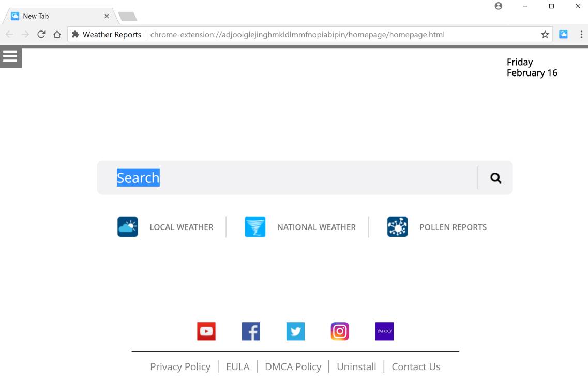Bookmark this page with the star
Image resolution: width=588 pixels, height=382 pixels.
545,34
